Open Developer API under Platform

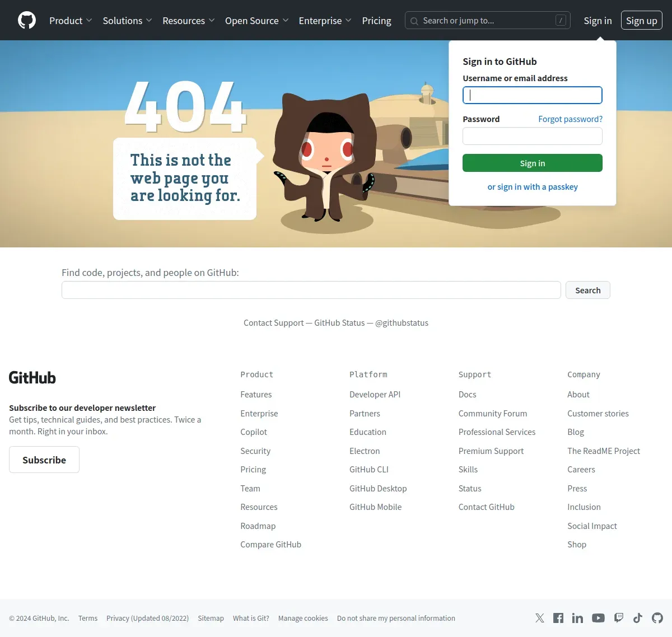point(375,395)
